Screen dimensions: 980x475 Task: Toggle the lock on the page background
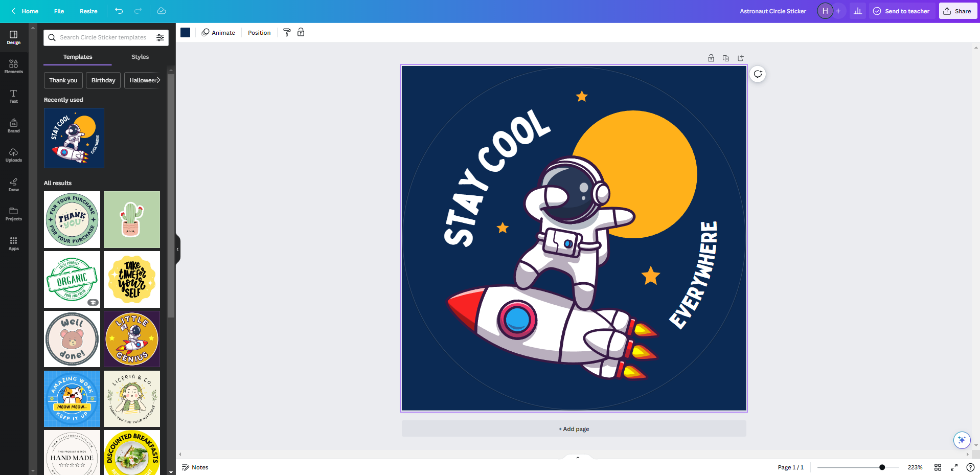coord(301,32)
